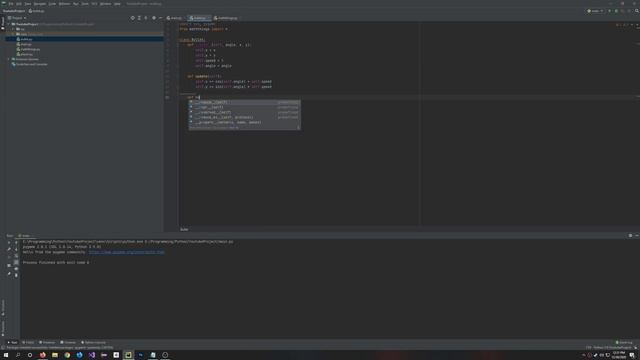Viewport: 640px width, 360px height.
Task: Open the Navigate menu
Action: 40,4
